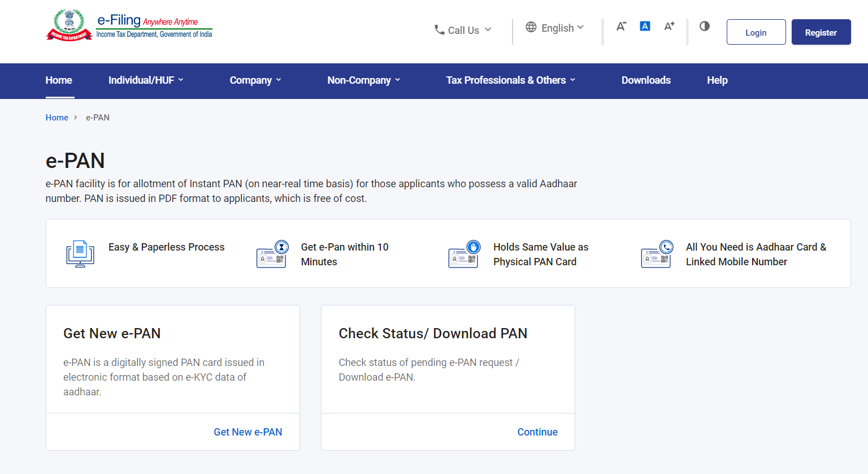Expand the Company dropdown menu
868x474 pixels.
pos(255,80)
